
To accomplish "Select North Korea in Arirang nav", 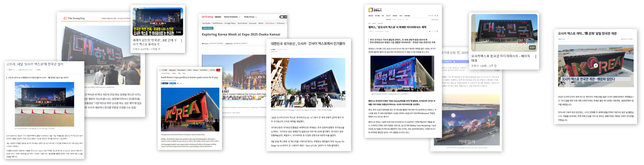I will pyautogui.click(x=242, y=23).
